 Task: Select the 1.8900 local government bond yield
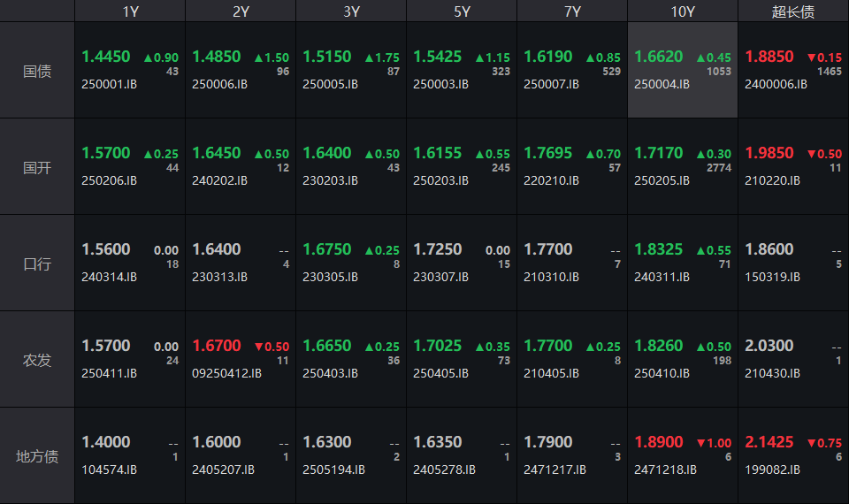(x=659, y=442)
